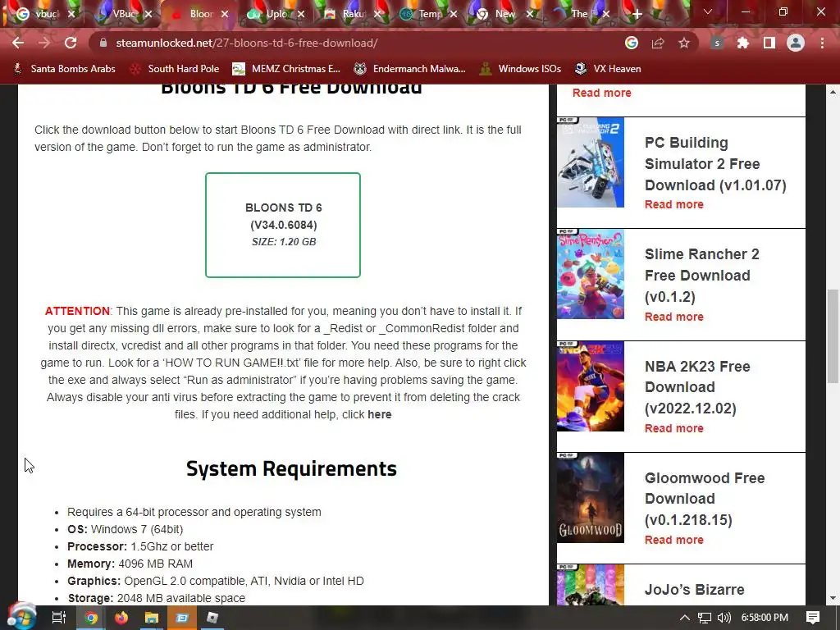This screenshot has width=840, height=630.
Task: Close the Bloon tab
Action: [225, 14]
